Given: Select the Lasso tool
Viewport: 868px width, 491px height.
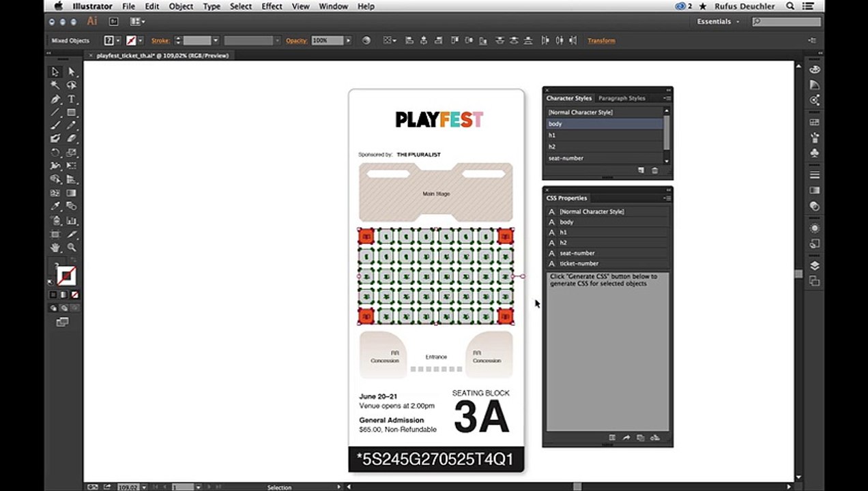Looking at the screenshot, I should [x=72, y=86].
